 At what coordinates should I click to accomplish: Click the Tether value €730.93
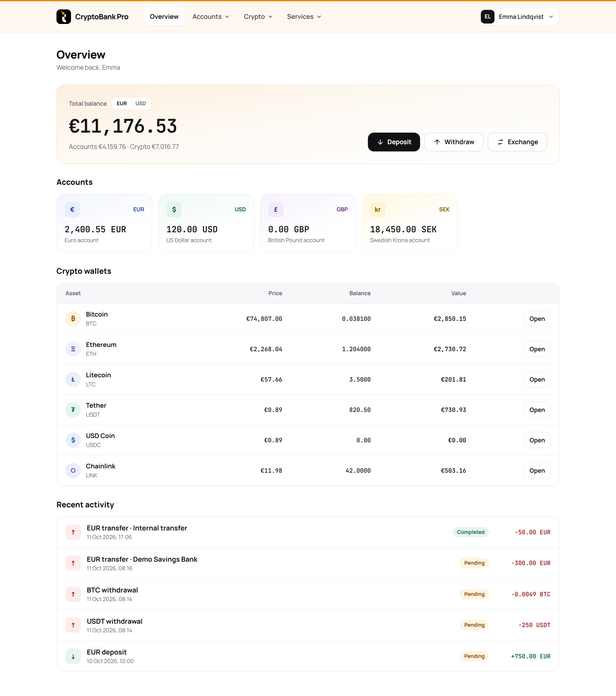(453, 410)
